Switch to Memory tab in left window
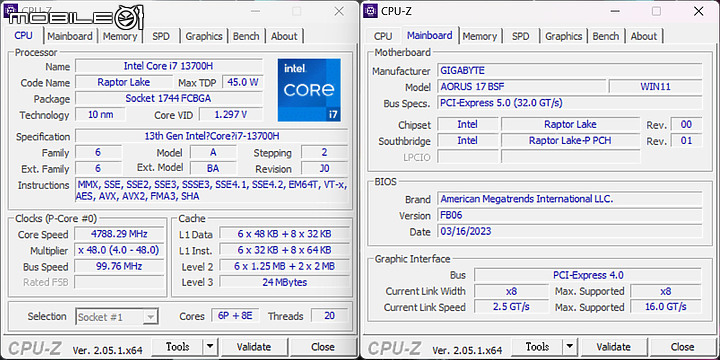720x360 pixels. (x=120, y=36)
